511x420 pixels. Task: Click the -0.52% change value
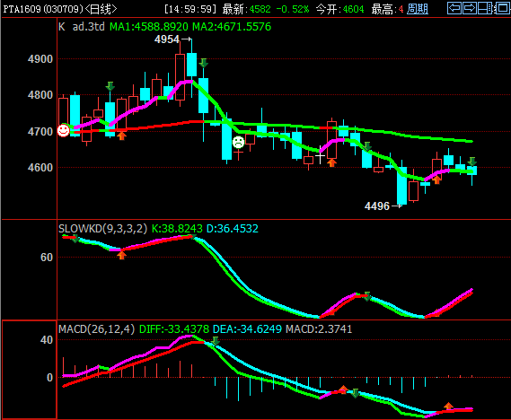pos(293,9)
